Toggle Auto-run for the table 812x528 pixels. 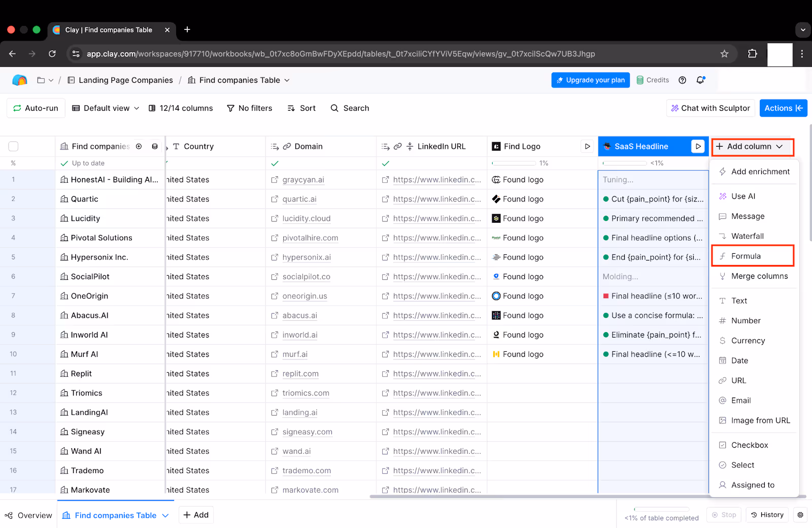tap(36, 108)
